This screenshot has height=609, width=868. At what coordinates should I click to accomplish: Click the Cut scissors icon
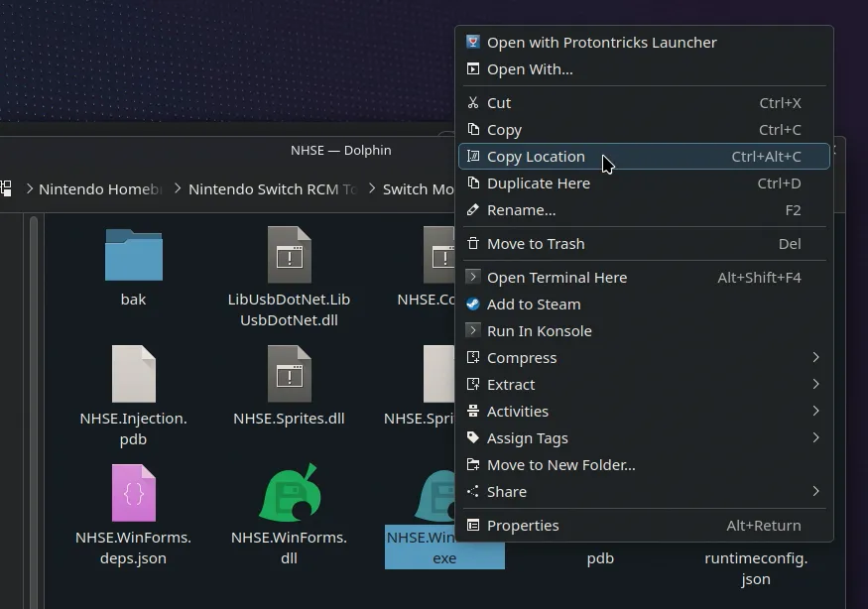click(473, 103)
